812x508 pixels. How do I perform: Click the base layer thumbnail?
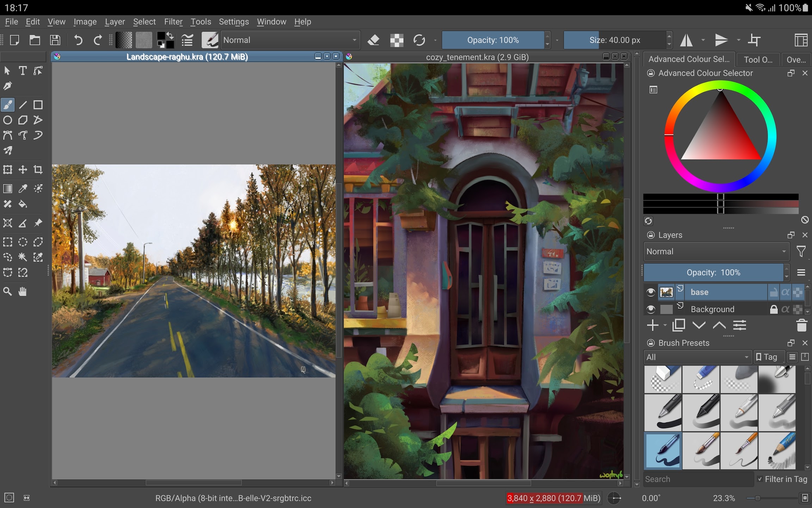coord(666,292)
